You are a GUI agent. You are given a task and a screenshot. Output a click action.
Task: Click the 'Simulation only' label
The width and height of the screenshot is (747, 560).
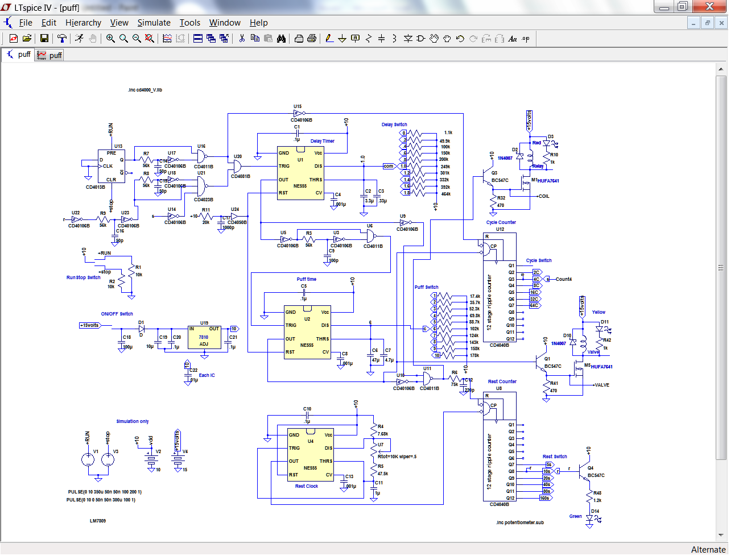pos(133,421)
